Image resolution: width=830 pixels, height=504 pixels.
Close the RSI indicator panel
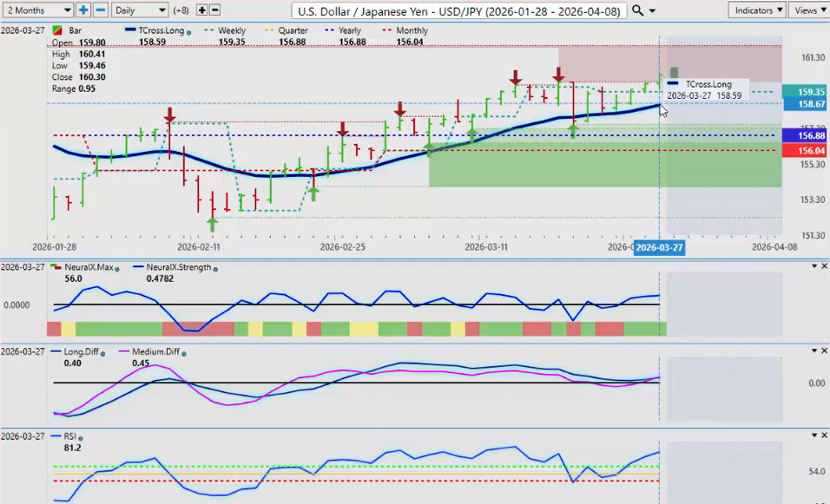coord(824,434)
